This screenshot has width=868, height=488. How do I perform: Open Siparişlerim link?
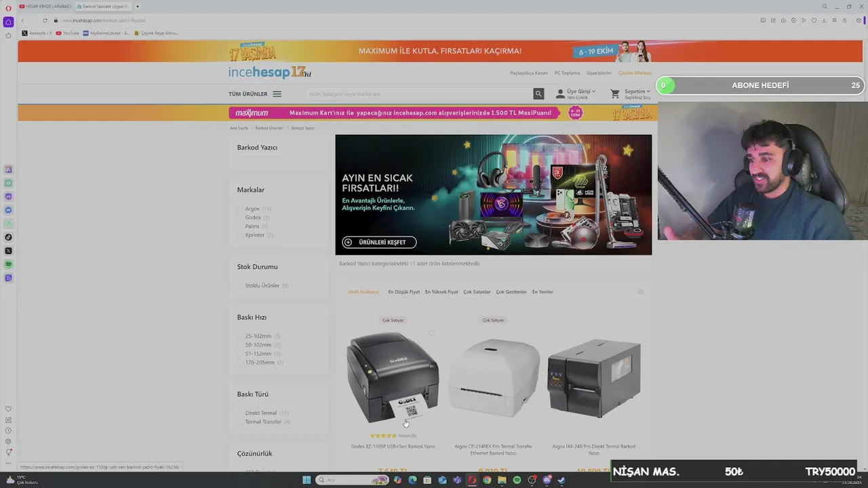(x=599, y=73)
